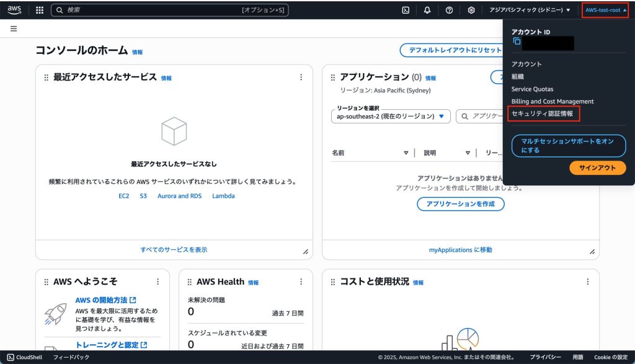
Task: Open options menu of コストと使用状況 widget
Action: coord(588,282)
